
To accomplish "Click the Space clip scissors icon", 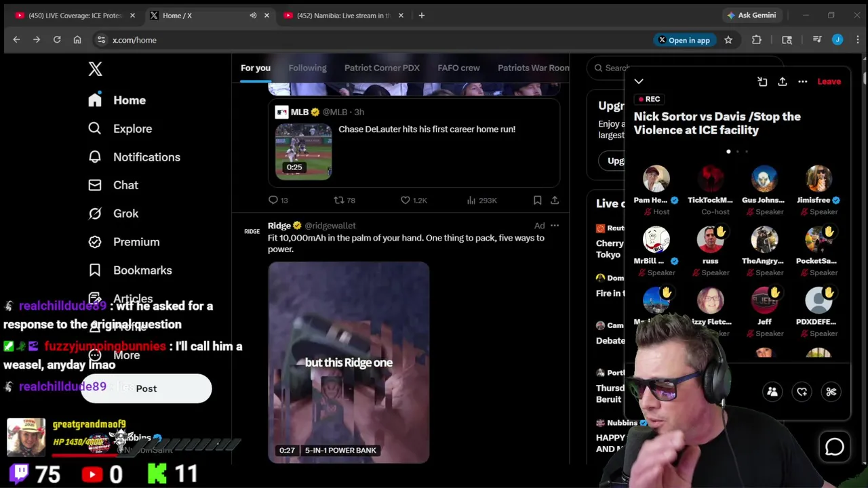I will [x=831, y=392].
